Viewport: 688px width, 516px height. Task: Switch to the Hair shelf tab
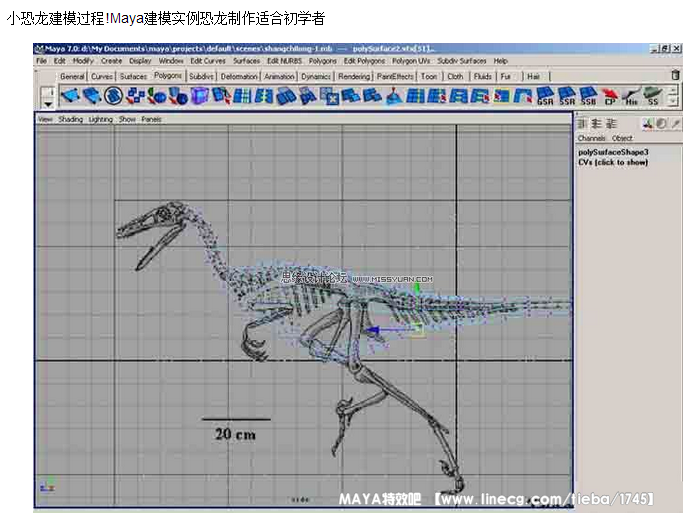[534, 76]
